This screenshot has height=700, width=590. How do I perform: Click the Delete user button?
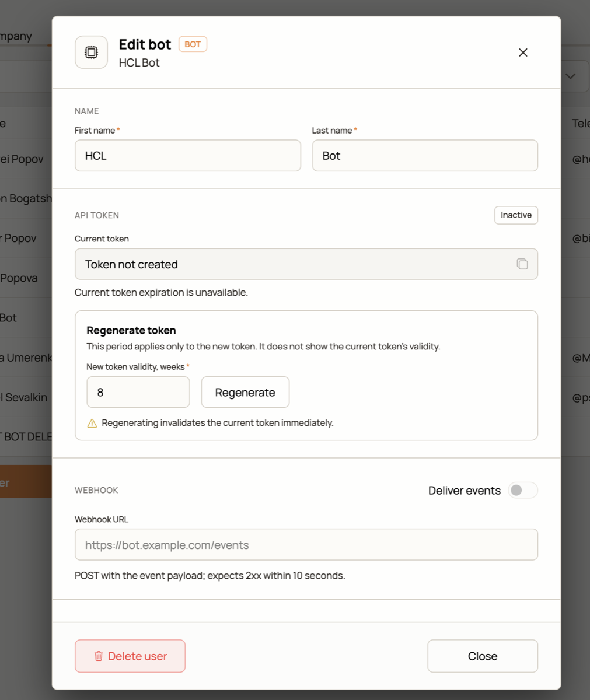tap(130, 656)
